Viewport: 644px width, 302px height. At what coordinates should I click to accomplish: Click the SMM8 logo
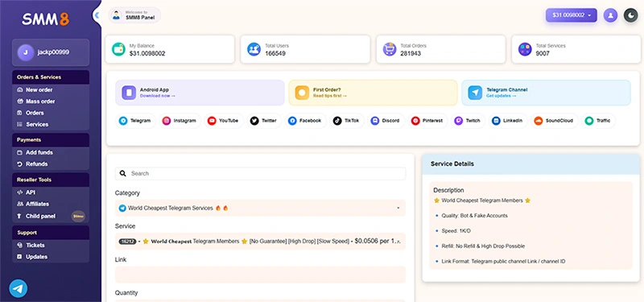coord(46,19)
